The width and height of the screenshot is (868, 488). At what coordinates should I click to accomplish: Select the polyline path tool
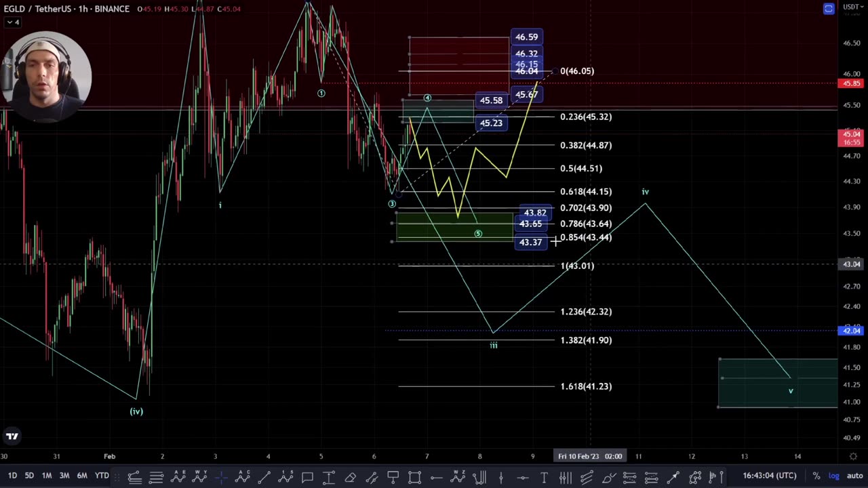pyautogui.click(x=695, y=478)
